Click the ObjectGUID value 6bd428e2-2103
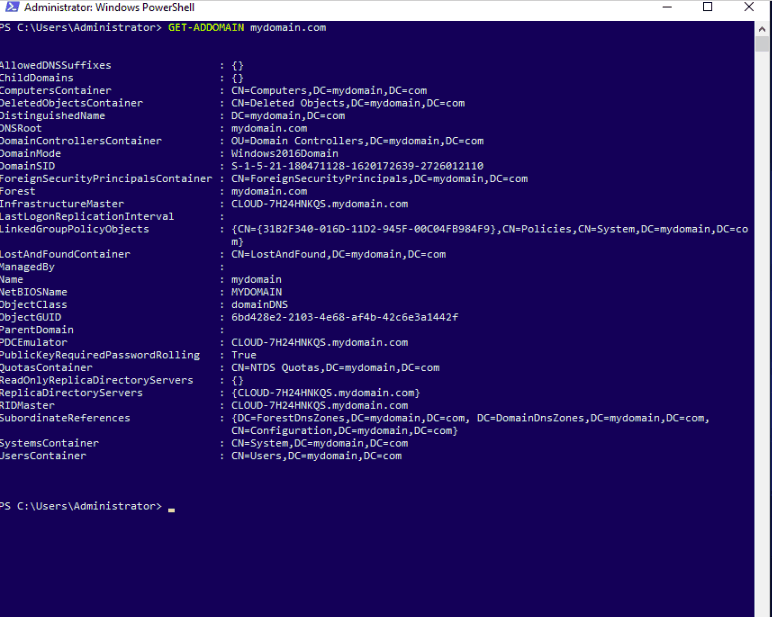This screenshot has height=617, width=772. [345, 317]
